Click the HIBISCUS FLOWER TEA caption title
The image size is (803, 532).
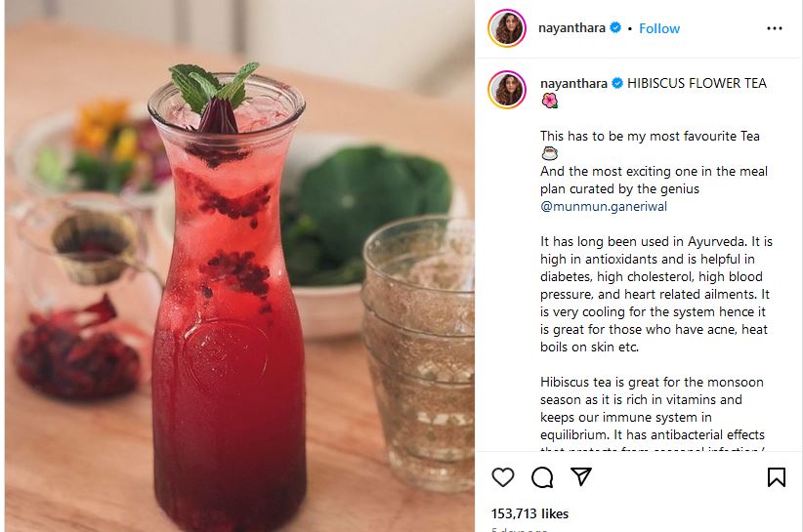click(697, 83)
